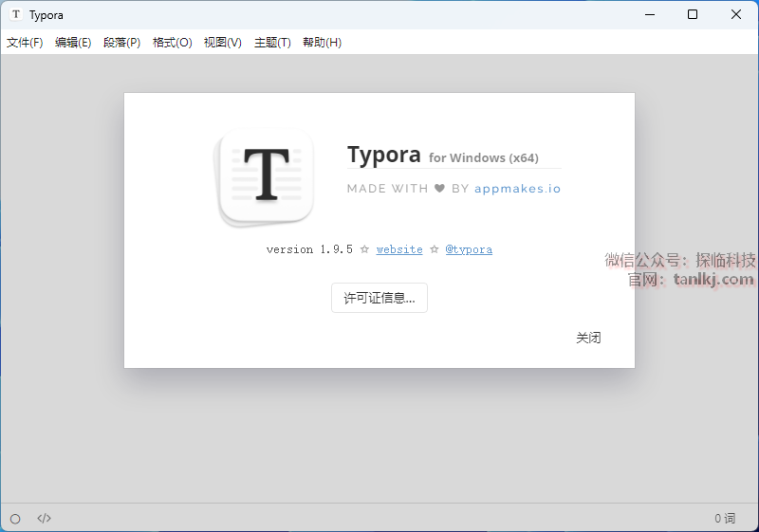The image size is (759, 532).
Task: Open the 帮助(H) menu
Action: coord(322,43)
